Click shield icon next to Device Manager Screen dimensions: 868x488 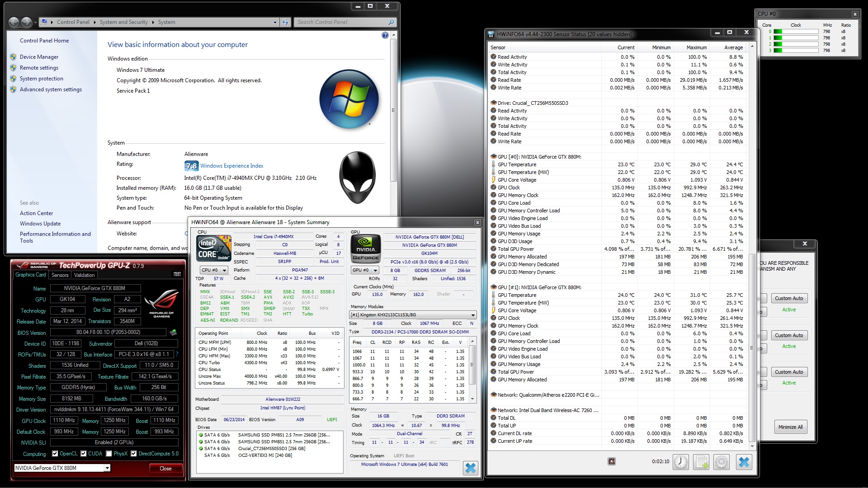click(13, 57)
